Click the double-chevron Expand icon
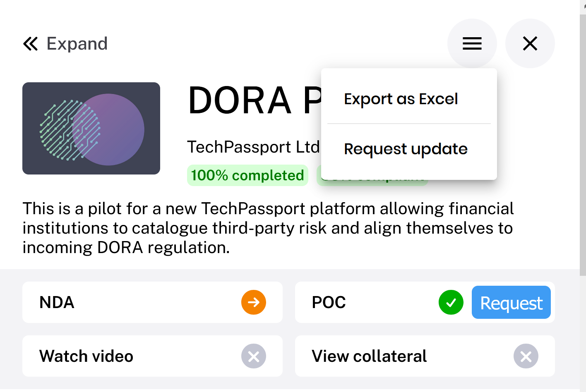The image size is (586, 392). point(30,43)
